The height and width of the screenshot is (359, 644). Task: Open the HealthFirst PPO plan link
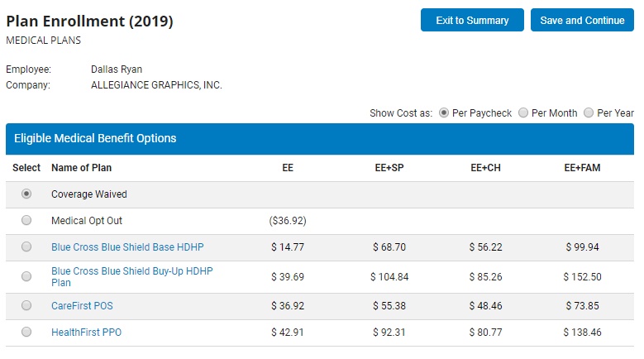[86, 333]
